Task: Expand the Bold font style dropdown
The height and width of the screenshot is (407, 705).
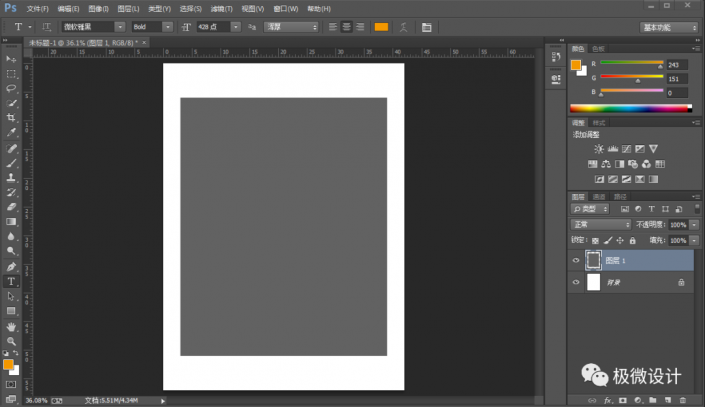Action: [x=152, y=26]
